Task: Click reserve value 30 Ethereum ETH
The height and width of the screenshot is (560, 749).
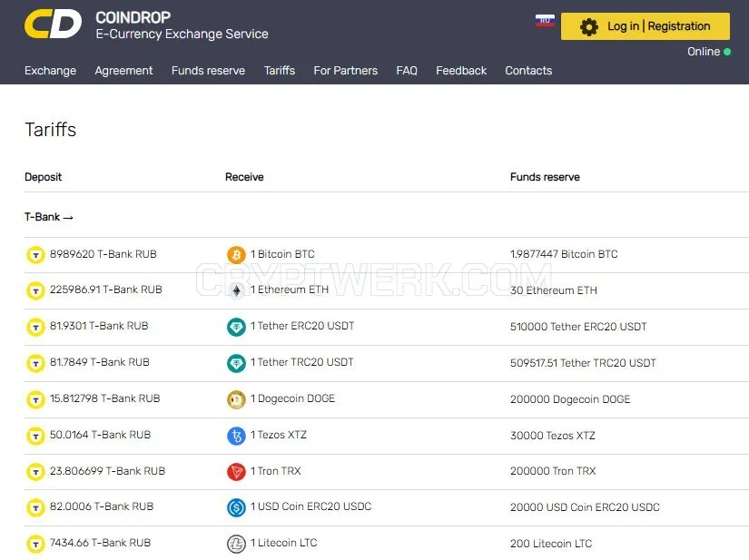Action: click(x=554, y=290)
